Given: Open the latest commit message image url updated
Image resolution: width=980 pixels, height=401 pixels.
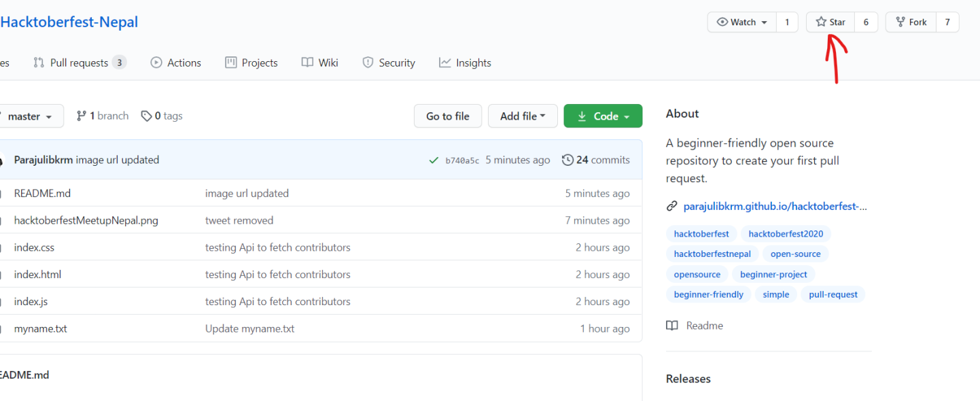Looking at the screenshot, I should pos(118,160).
